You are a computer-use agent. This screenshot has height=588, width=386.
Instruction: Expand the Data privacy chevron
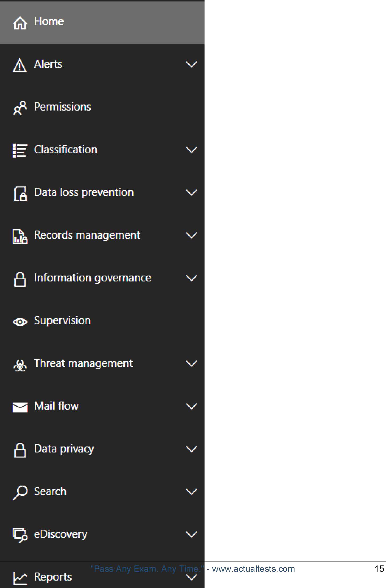tap(191, 449)
